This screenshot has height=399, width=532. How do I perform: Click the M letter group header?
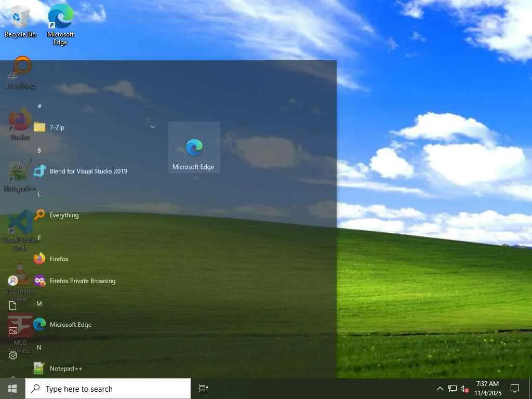(39, 303)
